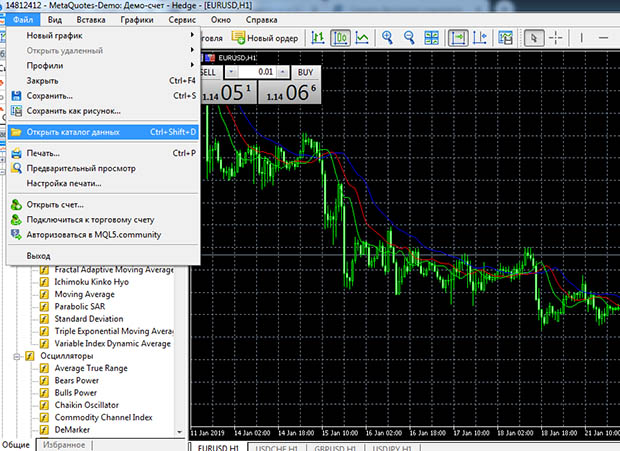Switch to the Общие navigator tab
620x451 pixels.
click(16, 445)
